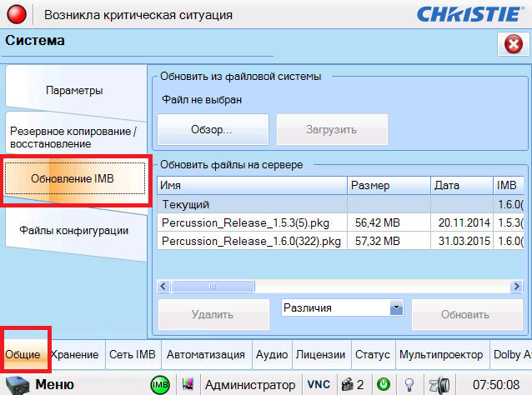
Task: Open the Автоматизация tab
Action: pos(206,355)
